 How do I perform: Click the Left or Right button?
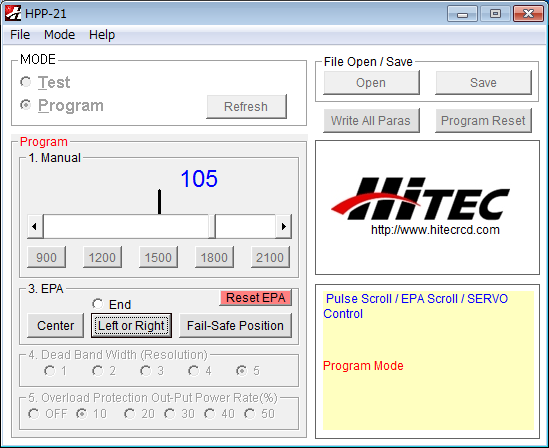pyautogui.click(x=131, y=326)
